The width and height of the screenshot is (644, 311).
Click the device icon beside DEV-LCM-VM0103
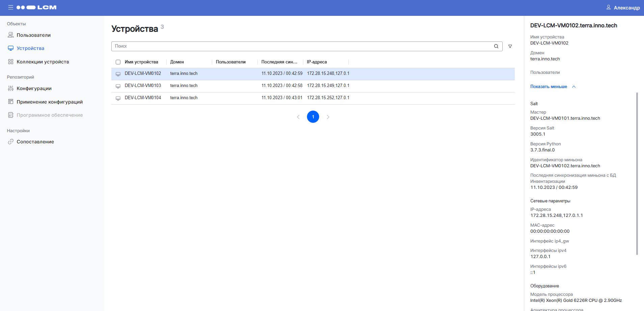pos(118,86)
